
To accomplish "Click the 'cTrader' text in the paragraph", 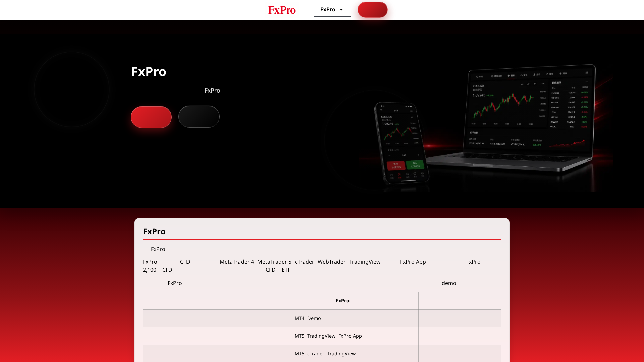I will coord(305,262).
